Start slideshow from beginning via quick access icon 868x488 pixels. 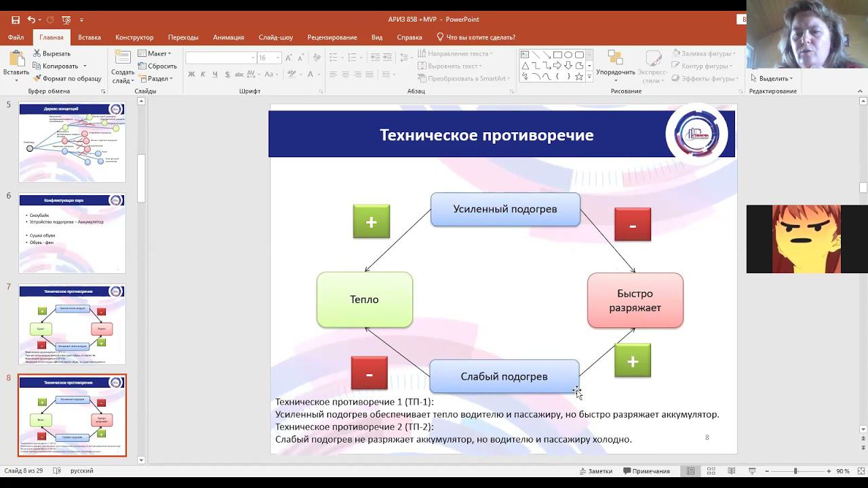[x=66, y=20]
